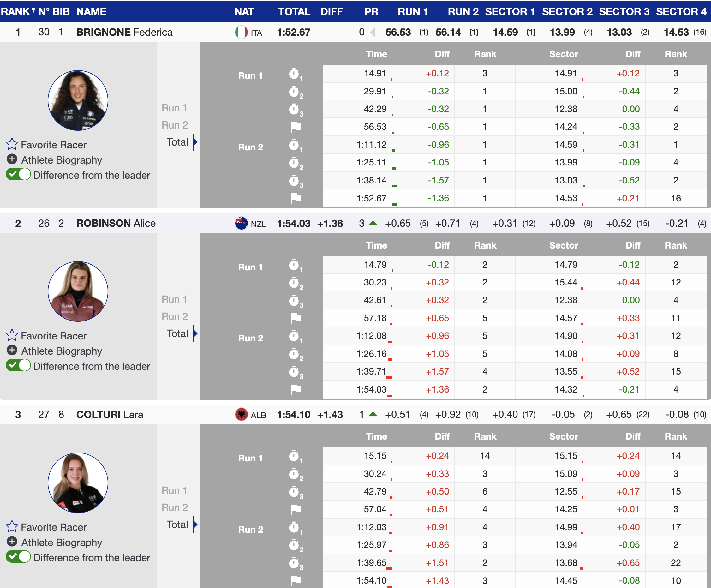Click Robinson's Favorite Racer star icon
The width and height of the screenshot is (711, 588).
(12, 335)
